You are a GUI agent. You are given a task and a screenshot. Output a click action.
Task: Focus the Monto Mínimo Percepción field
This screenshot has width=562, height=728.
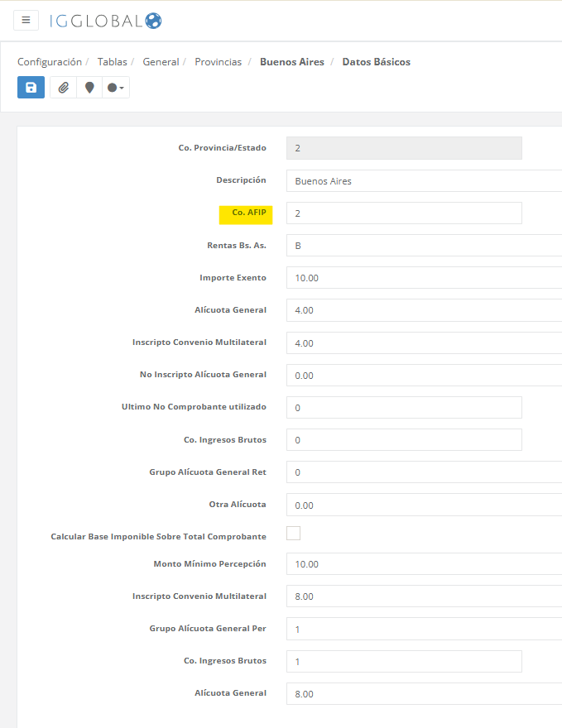pos(424,564)
